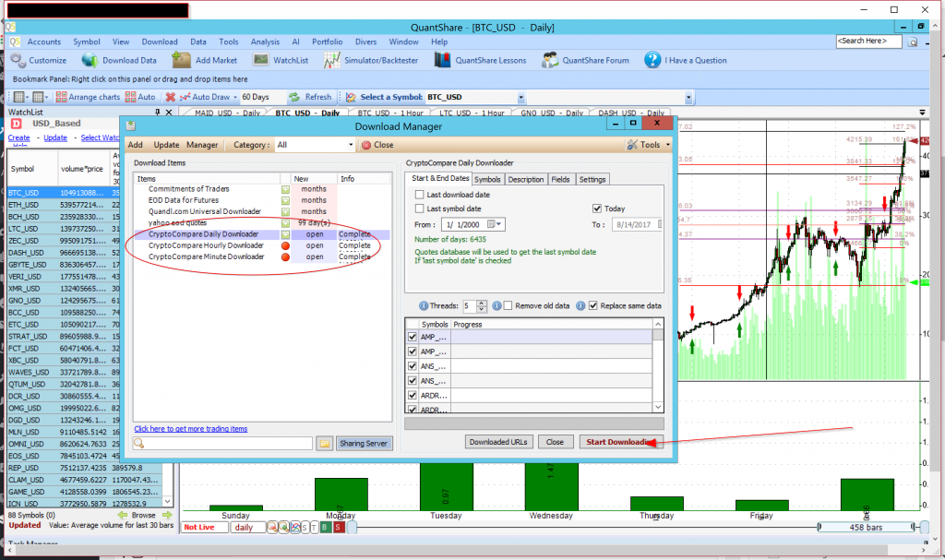Click the Search Here input box

tap(868, 41)
